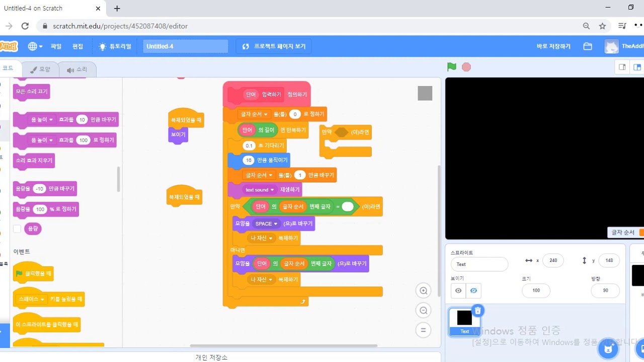Hide the sprite with crossed-eye icon
Image resolution: width=644 pixels, height=362 pixels.
click(473, 291)
